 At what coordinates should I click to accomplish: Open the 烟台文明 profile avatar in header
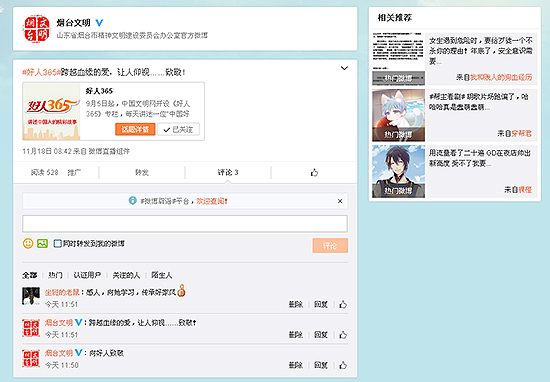point(36,29)
